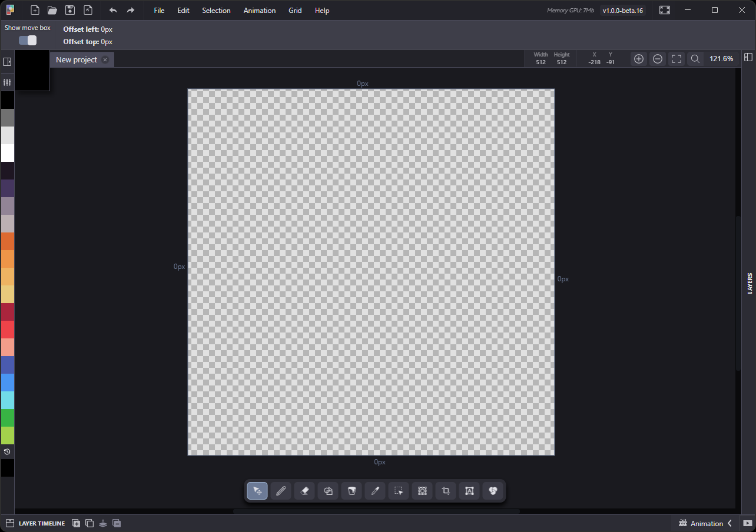This screenshot has height=532, width=756.
Task: Redo the last action
Action: click(x=131, y=10)
